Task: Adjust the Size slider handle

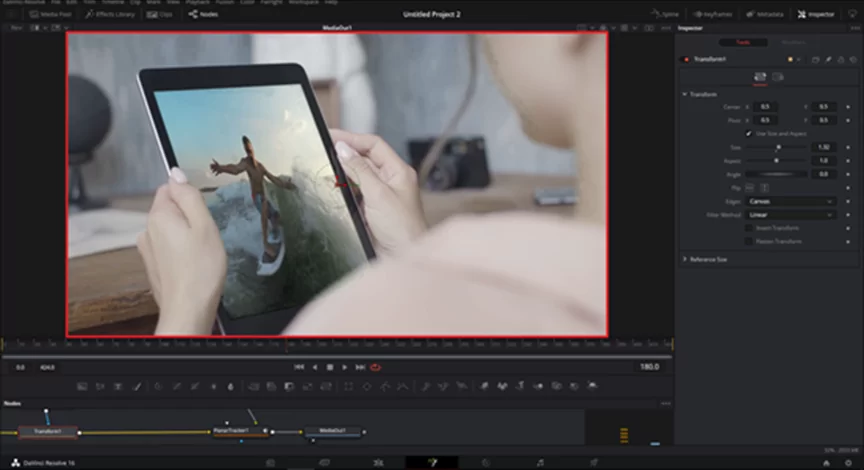Action: [x=778, y=148]
